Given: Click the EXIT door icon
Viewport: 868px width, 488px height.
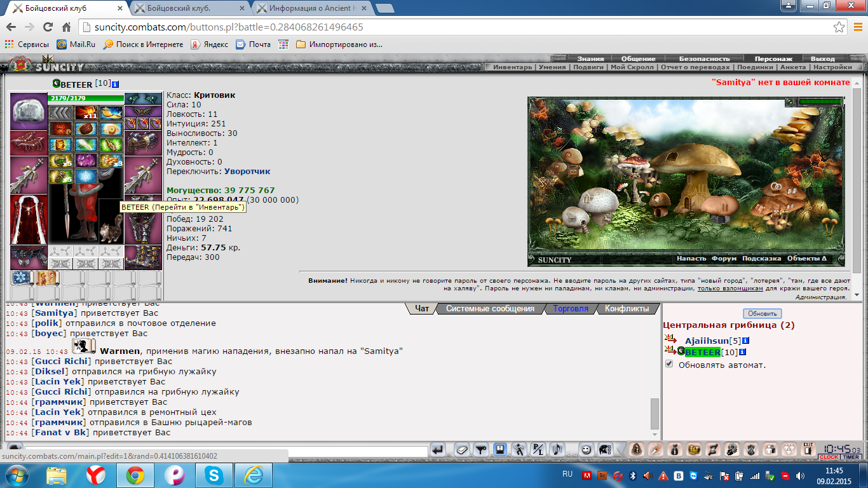Looking at the screenshot, I should (808, 449).
